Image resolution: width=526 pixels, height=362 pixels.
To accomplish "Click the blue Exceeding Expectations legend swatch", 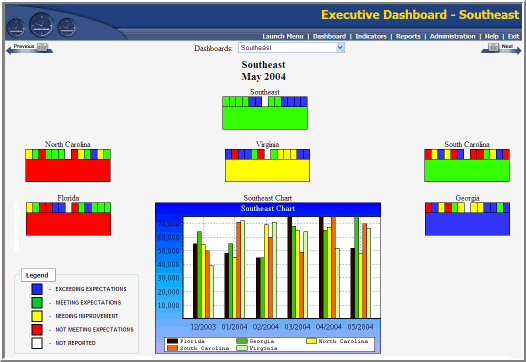I will click(x=37, y=289).
